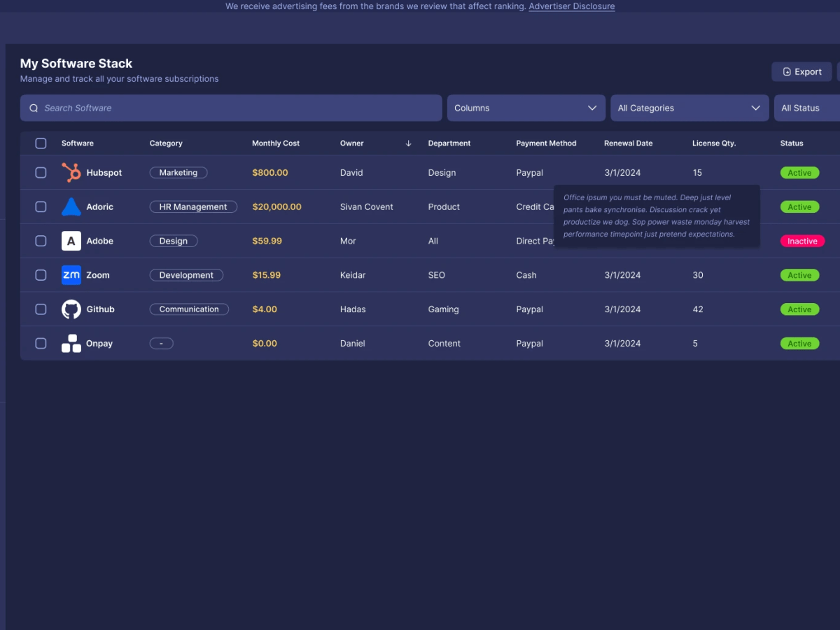This screenshot has width=840, height=630.
Task: Click owner name Sivan Covent
Action: [367, 207]
